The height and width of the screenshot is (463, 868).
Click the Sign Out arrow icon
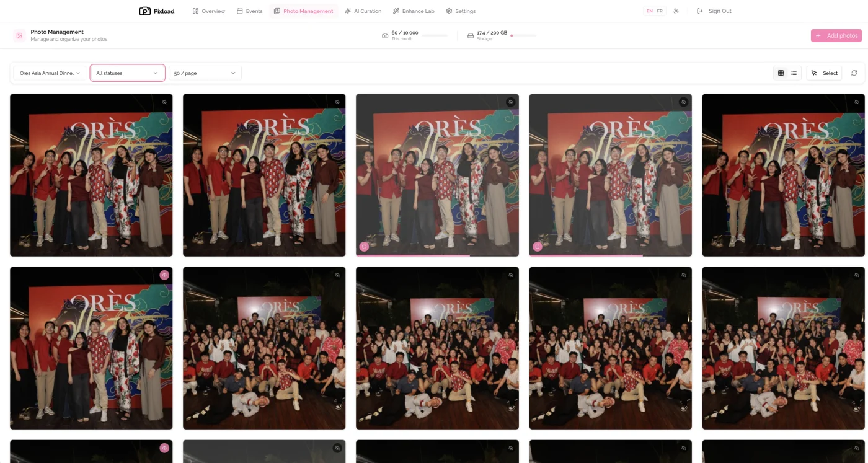[700, 11]
